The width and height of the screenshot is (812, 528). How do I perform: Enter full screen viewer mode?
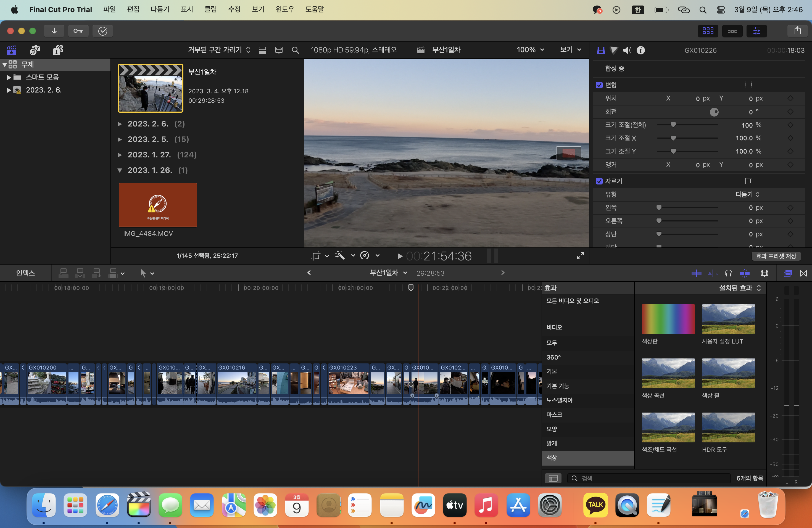tap(580, 256)
